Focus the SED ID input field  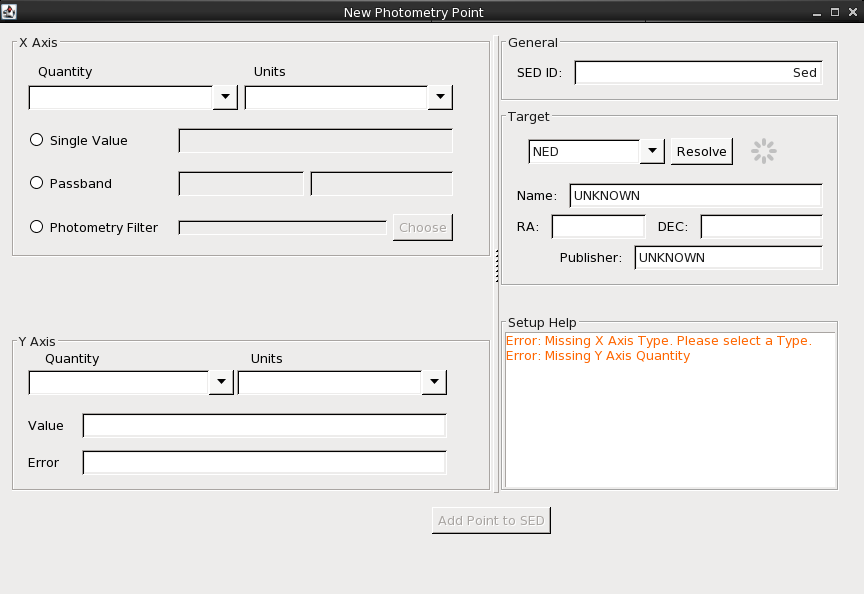[698, 73]
